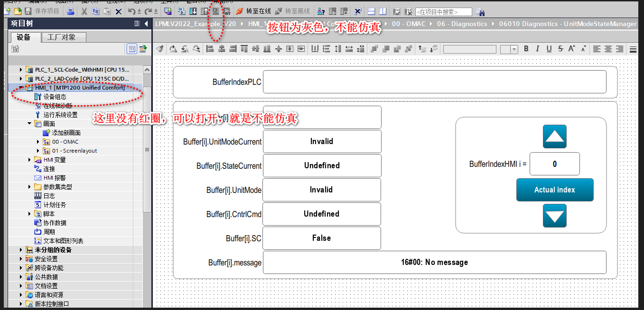Apply Bold formatting in the editor toolbar

click(526, 49)
